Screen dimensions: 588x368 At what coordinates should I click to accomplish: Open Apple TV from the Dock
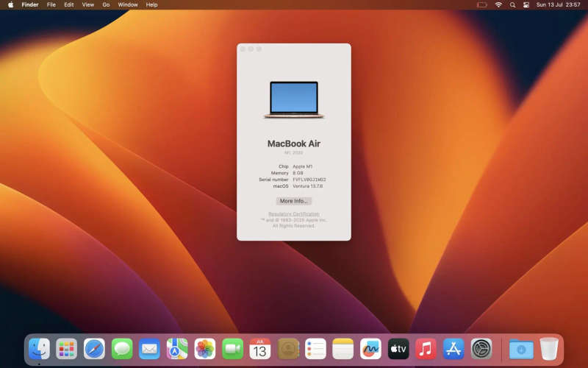[398, 349]
